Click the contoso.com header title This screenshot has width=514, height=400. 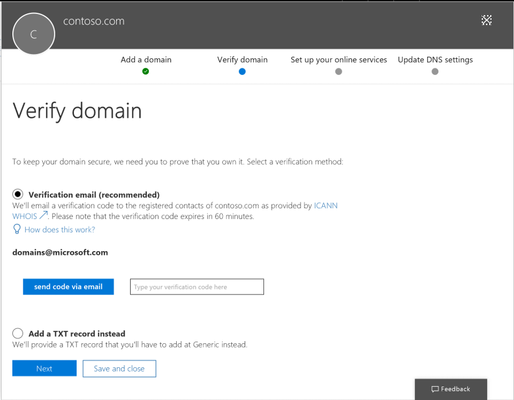point(94,21)
